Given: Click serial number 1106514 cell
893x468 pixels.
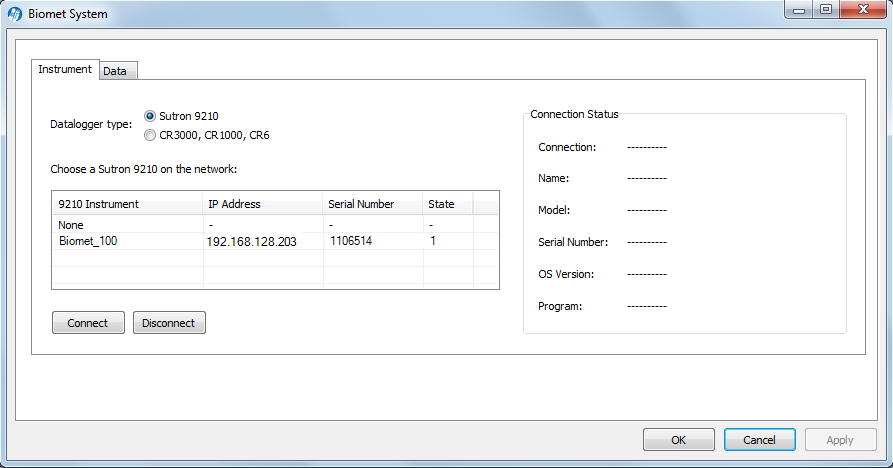Looking at the screenshot, I should coord(351,241).
